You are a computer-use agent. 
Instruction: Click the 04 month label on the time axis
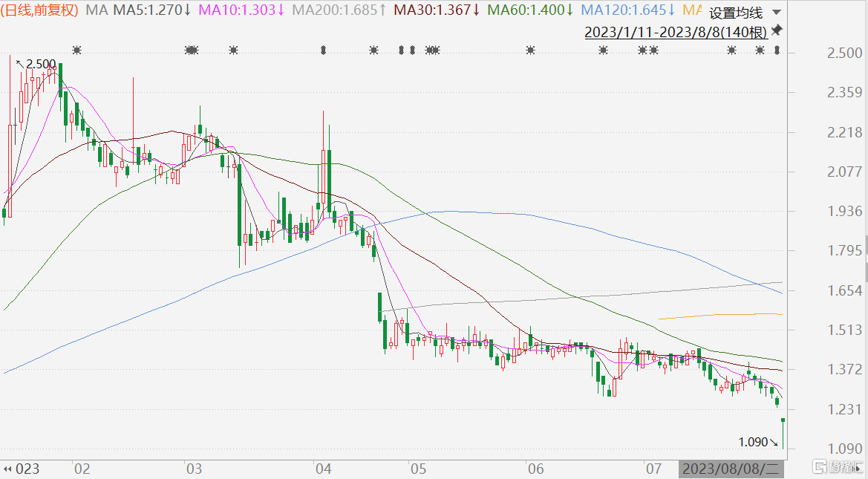[x=323, y=469]
